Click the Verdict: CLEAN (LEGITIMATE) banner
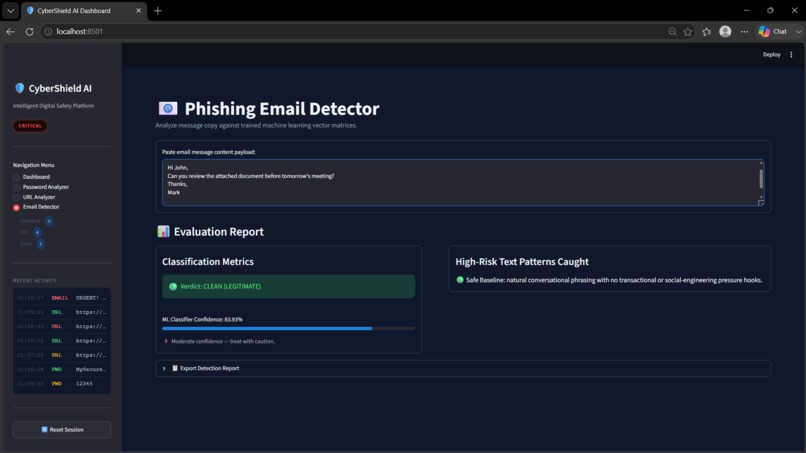 pyautogui.click(x=288, y=286)
